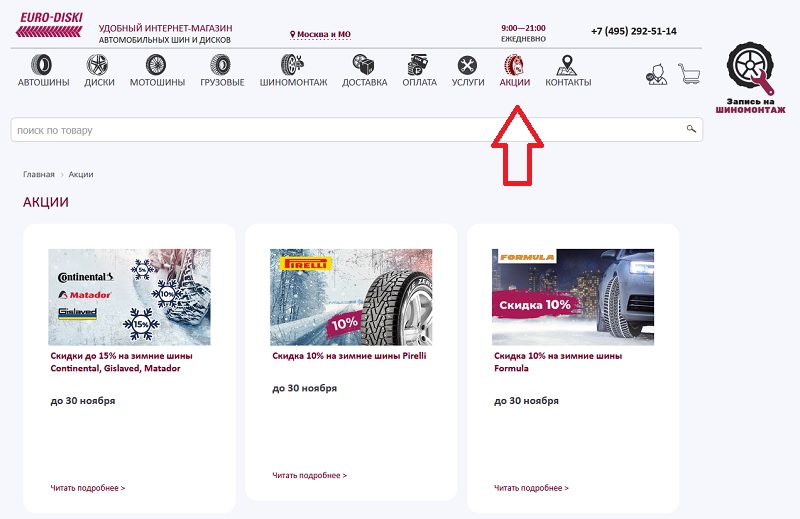800x519 pixels.
Task: Open the Автошины tire category
Action: point(43,71)
